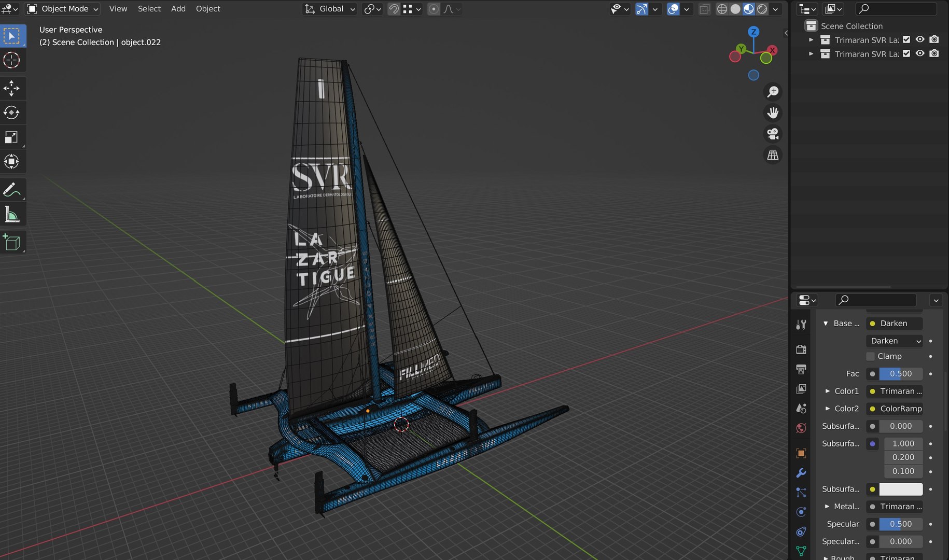Toggle the camera view icon
The height and width of the screenshot is (560, 949).
773,134
